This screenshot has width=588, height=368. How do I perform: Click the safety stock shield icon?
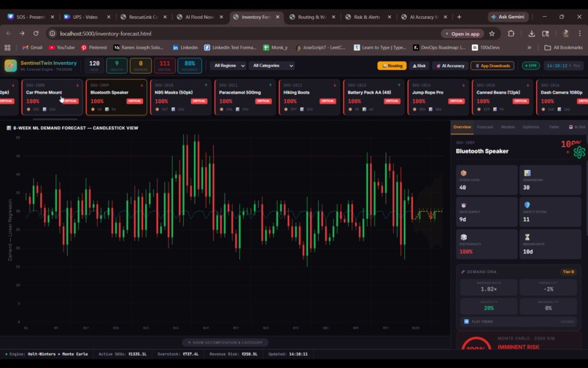coord(527,205)
